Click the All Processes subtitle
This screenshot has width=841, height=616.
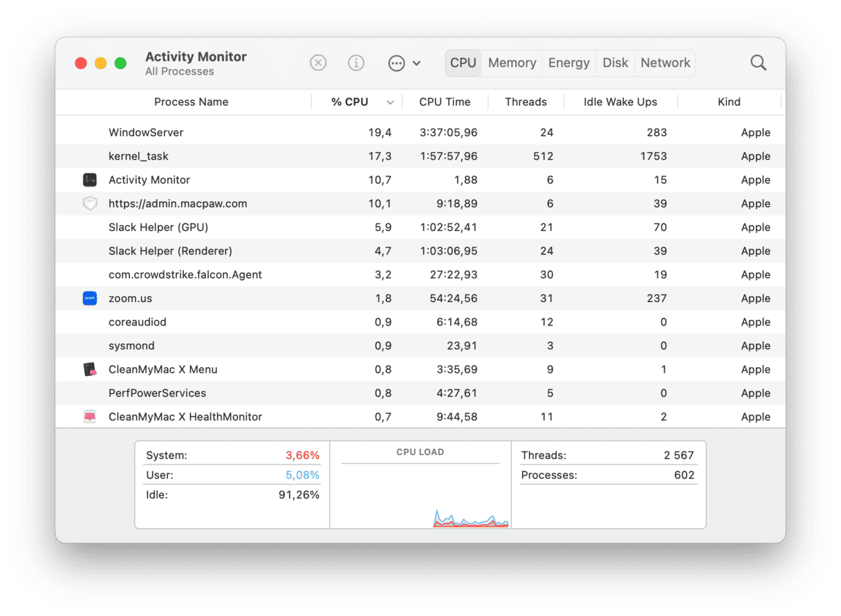pos(180,71)
